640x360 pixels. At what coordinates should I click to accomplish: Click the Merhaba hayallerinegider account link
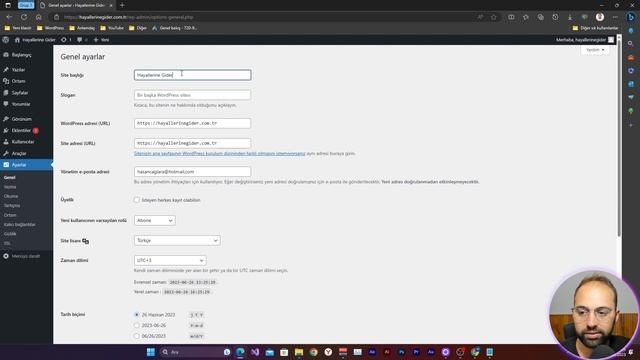[585, 40]
